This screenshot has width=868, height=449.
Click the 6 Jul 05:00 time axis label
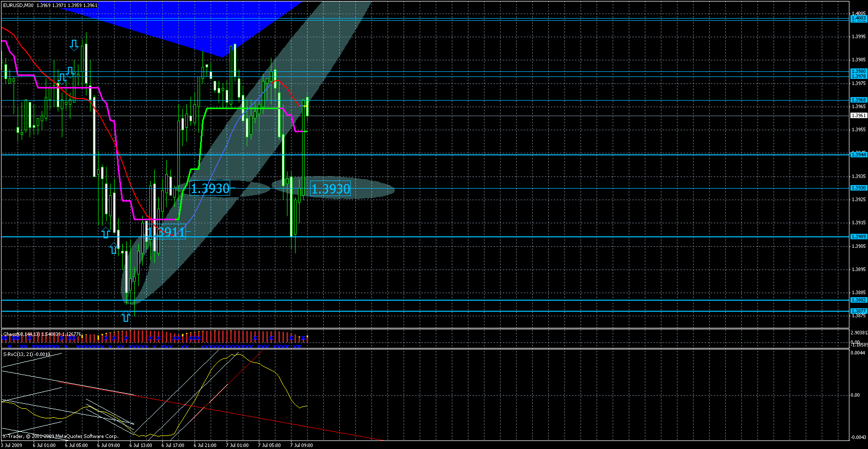point(76,445)
